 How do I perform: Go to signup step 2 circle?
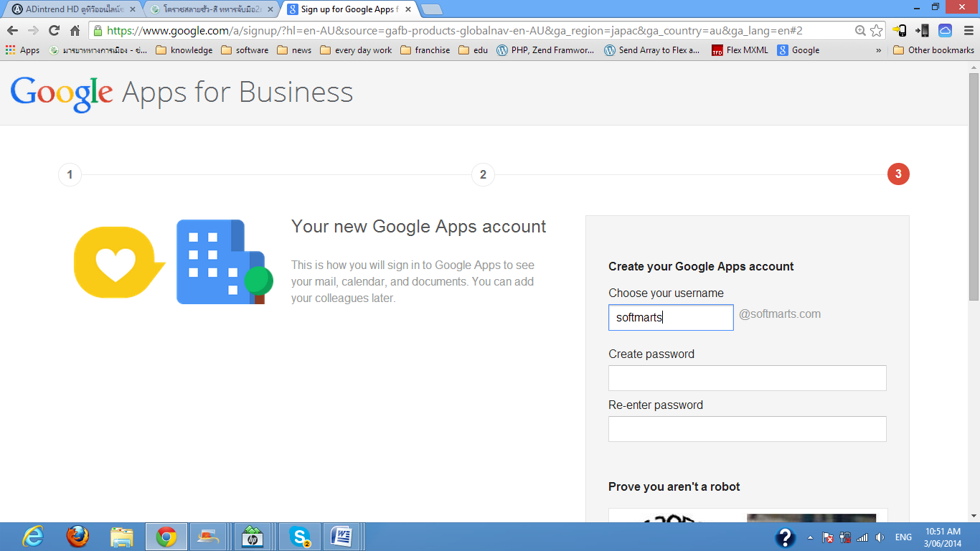(483, 174)
